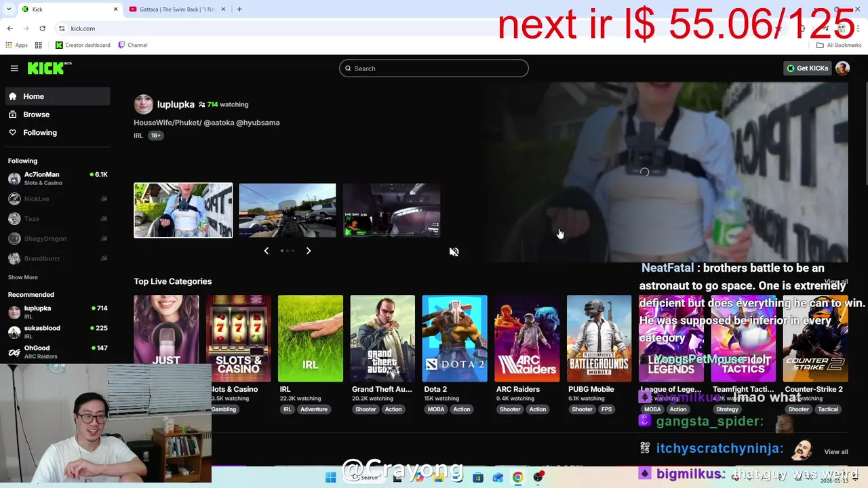Click the Get KICKs button
The width and height of the screenshot is (868, 488).
[807, 68]
